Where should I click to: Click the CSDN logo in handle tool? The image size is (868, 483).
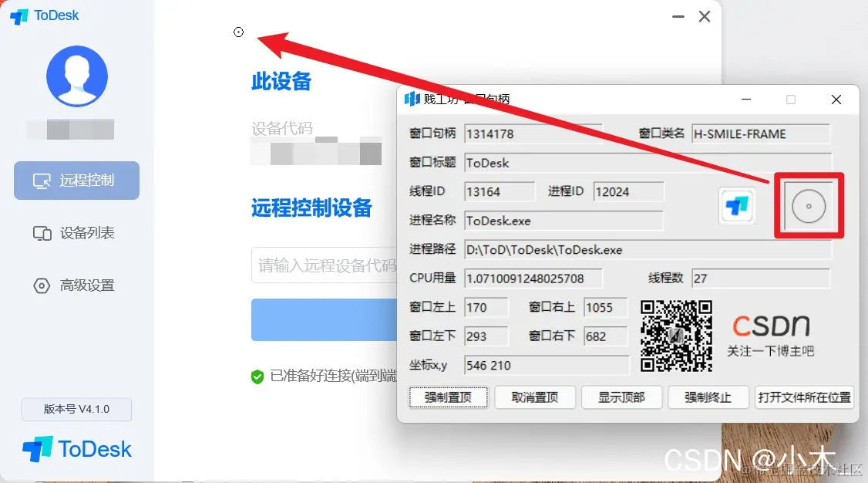pyautogui.click(x=771, y=326)
